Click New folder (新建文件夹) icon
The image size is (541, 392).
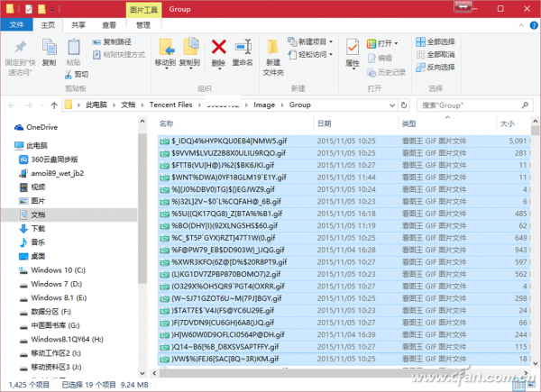point(273,48)
